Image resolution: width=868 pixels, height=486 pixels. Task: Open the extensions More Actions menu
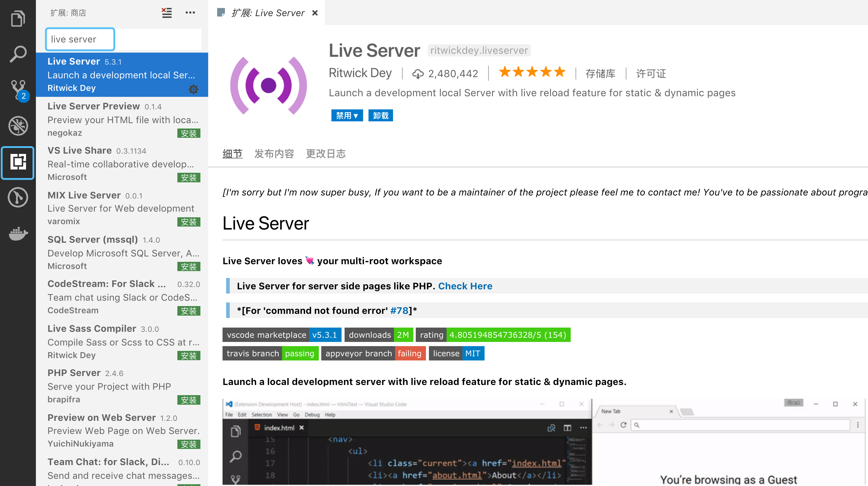pos(191,13)
